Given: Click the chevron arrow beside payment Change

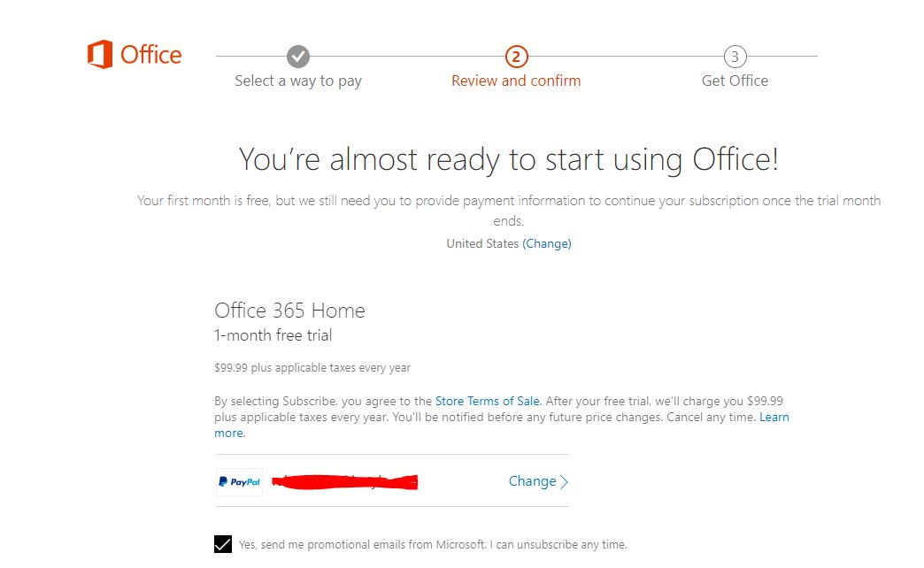Looking at the screenshot, I should pos(565,482).
